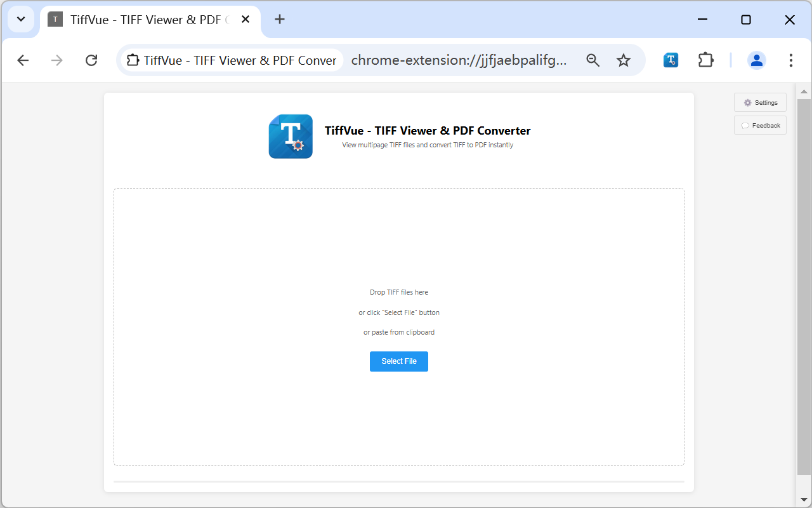Bookmark this page with the star icon
812x508 pixels.
click(624, 60)
